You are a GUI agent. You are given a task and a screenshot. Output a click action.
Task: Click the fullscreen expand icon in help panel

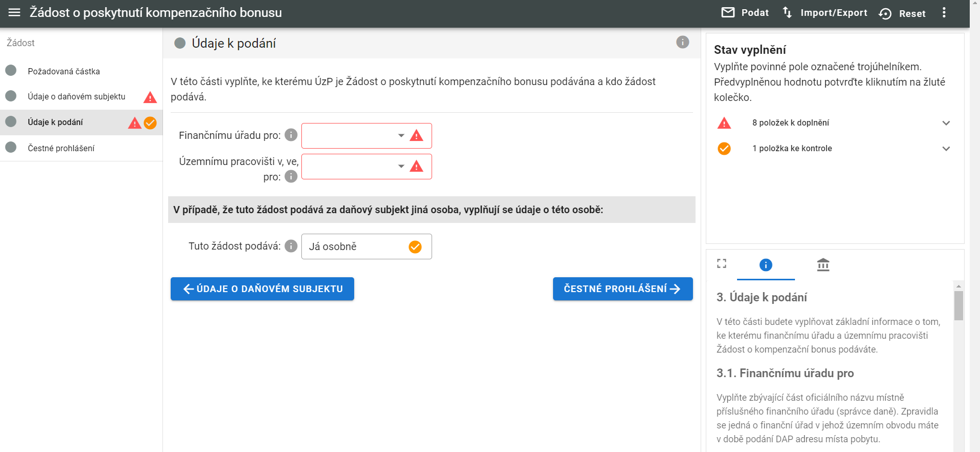pyautogui.click(x=722, y=264)
